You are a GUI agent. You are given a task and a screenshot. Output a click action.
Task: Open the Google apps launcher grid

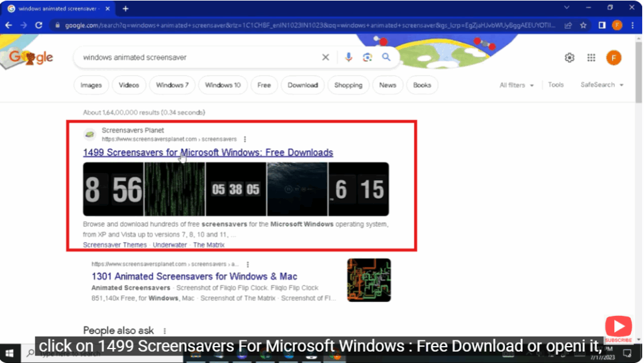591,57
